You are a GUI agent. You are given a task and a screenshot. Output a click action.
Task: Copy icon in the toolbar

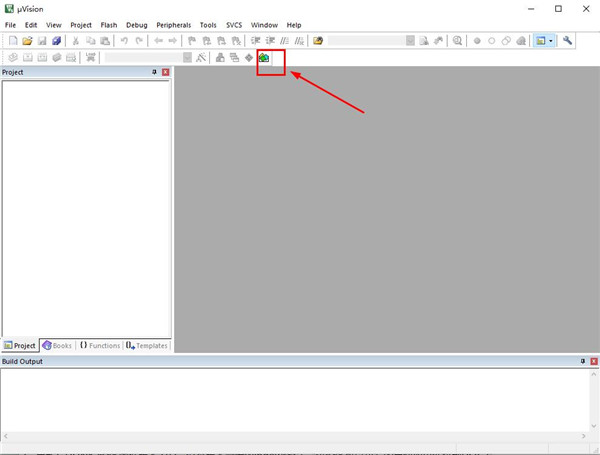(x=90, y=41)
